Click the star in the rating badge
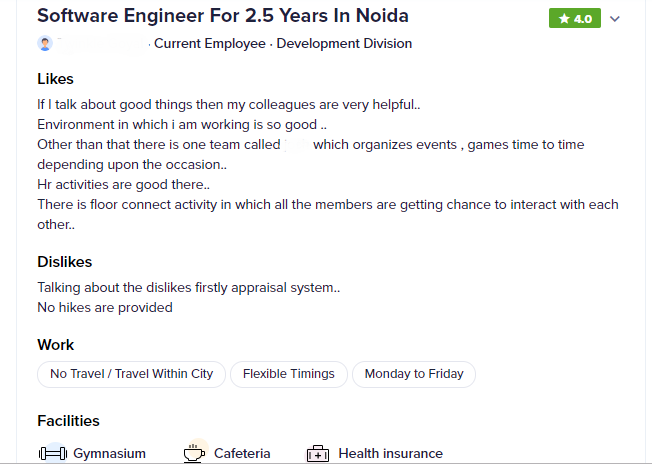The height and width of the screenshot is (469, 652). (564, 19)
